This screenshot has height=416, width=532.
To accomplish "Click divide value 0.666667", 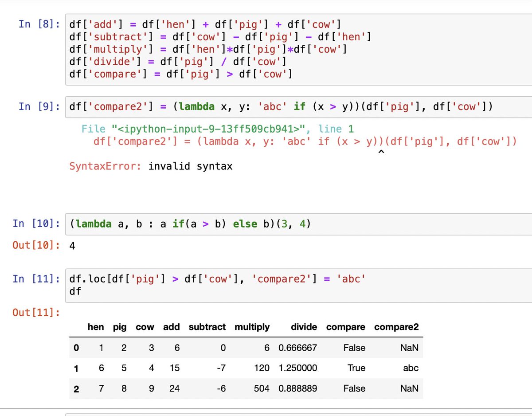I will point(297,348).
